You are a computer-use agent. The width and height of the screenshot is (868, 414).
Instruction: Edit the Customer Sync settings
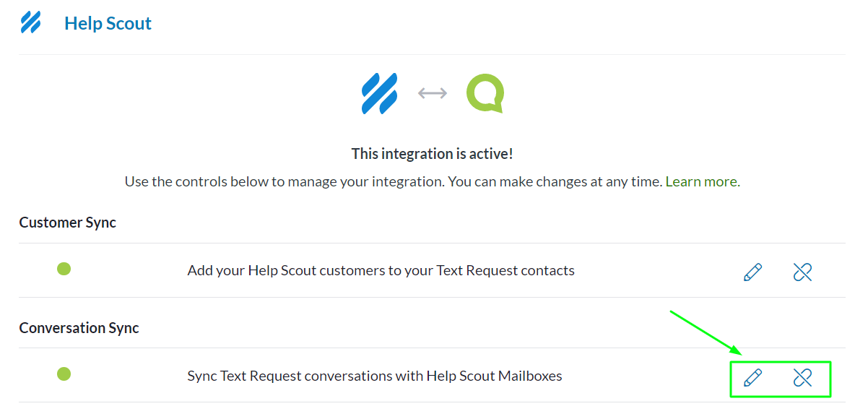752,272
